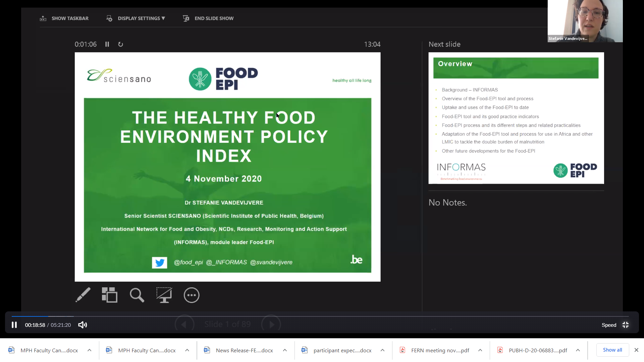Select the pen and laser pointer tool
This screenshot has height=362, width=644.
point(83,295)
